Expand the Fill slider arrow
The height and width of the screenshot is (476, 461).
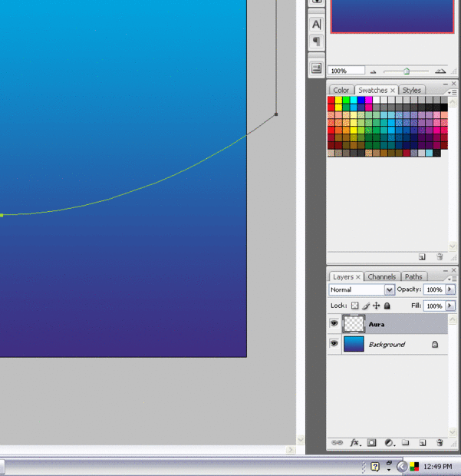click(450, 306)
